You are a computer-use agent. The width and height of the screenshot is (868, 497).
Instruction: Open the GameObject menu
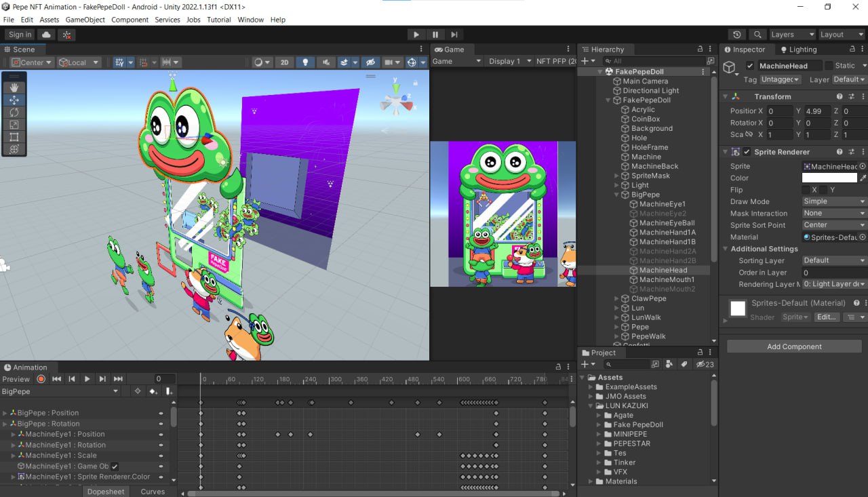tap(85, 20)
